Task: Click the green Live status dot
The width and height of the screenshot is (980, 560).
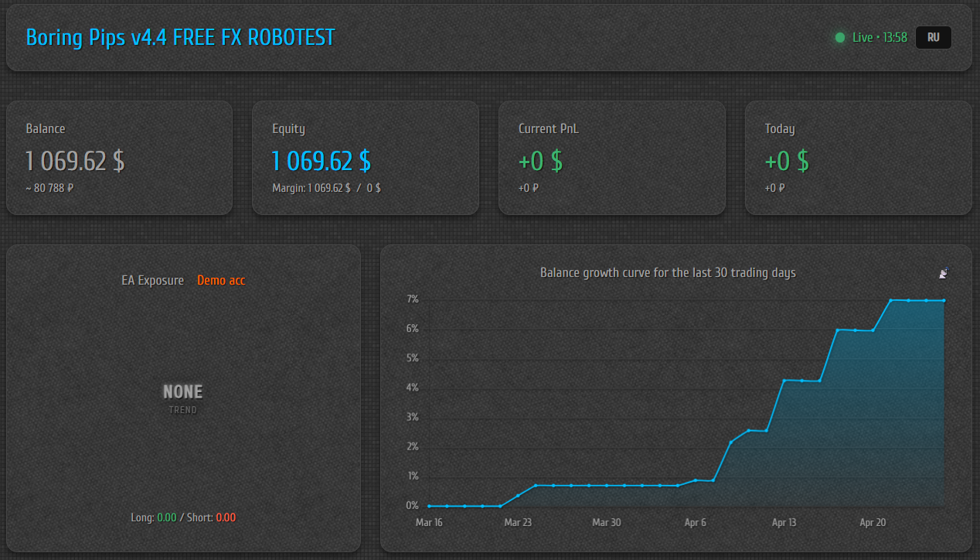Action: coord(840,38)
